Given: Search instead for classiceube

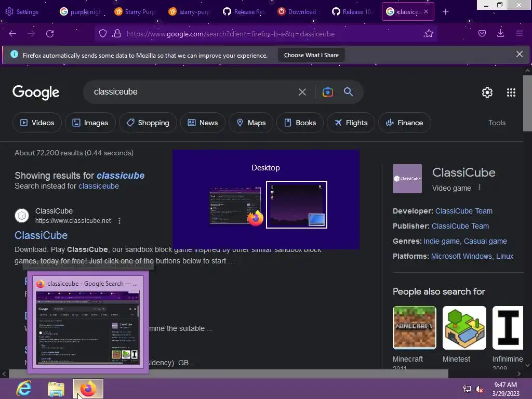Looking at the screenshot, I should (98, 186).
